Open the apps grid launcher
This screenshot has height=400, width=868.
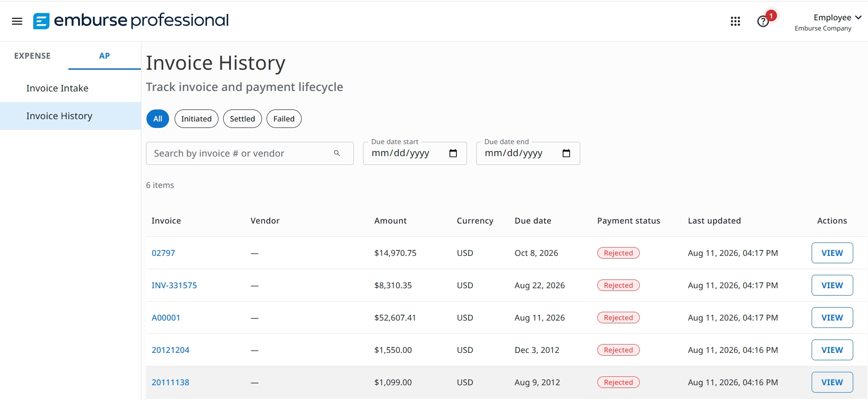point(735,21)
